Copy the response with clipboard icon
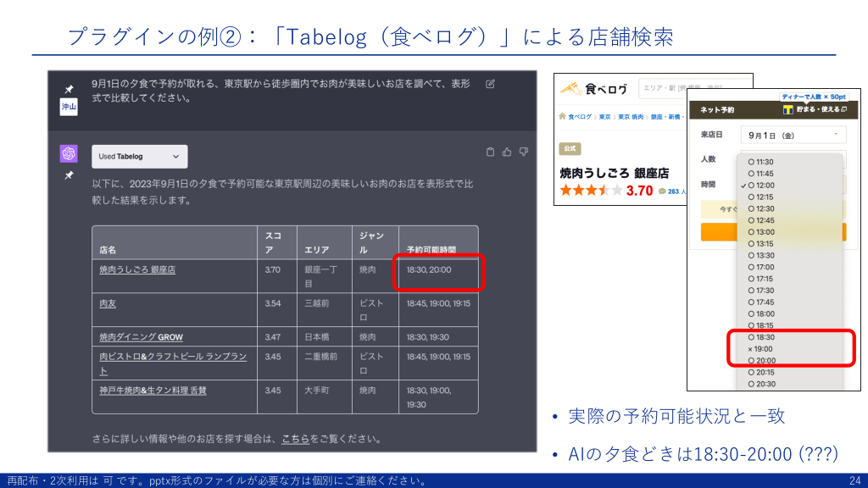This screenshot has width=868, height=488. 490,152
